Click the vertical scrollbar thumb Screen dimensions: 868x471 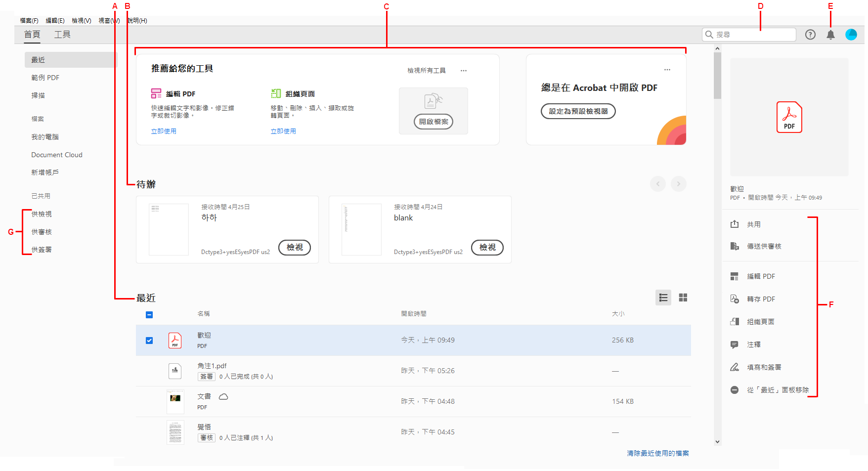pyautogui.click(x=718, y=76)
